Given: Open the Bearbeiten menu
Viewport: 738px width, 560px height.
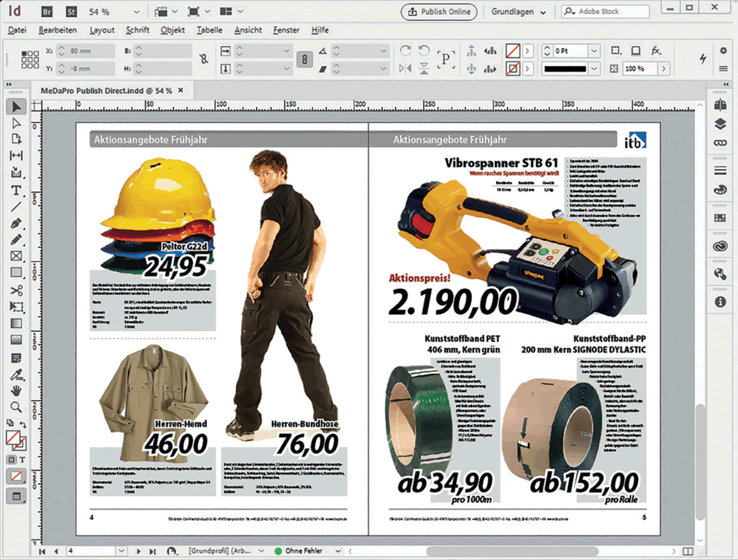Looking at the screenshot, I should point(58,30).
